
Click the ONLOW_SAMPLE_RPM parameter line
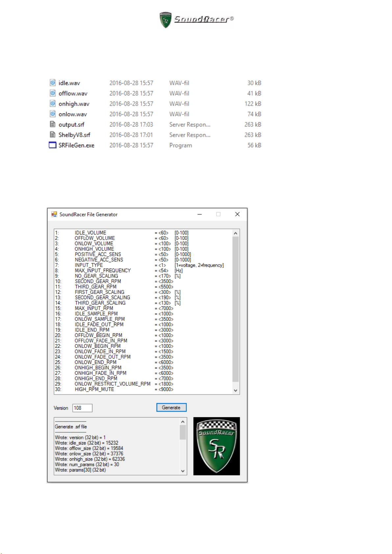pyautogui.click(x=114, y=319)
